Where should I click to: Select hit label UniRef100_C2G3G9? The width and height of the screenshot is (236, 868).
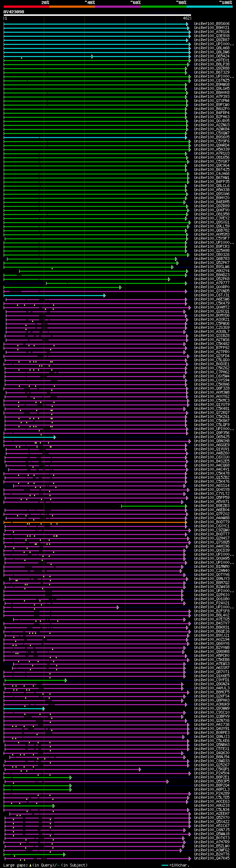click(x=212, y=328)
